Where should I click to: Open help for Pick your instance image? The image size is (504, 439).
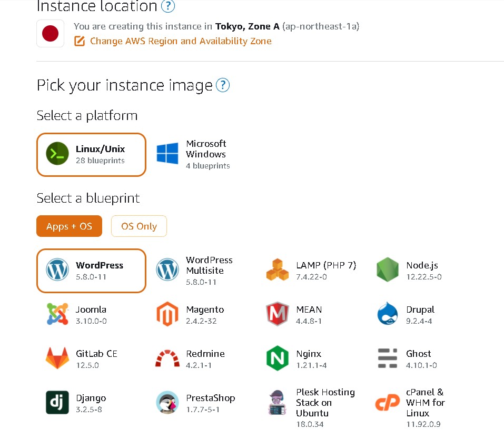click(223, 85)
